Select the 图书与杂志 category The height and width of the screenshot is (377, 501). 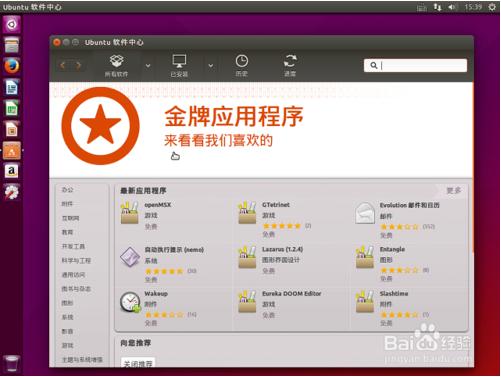click(76, 289)
